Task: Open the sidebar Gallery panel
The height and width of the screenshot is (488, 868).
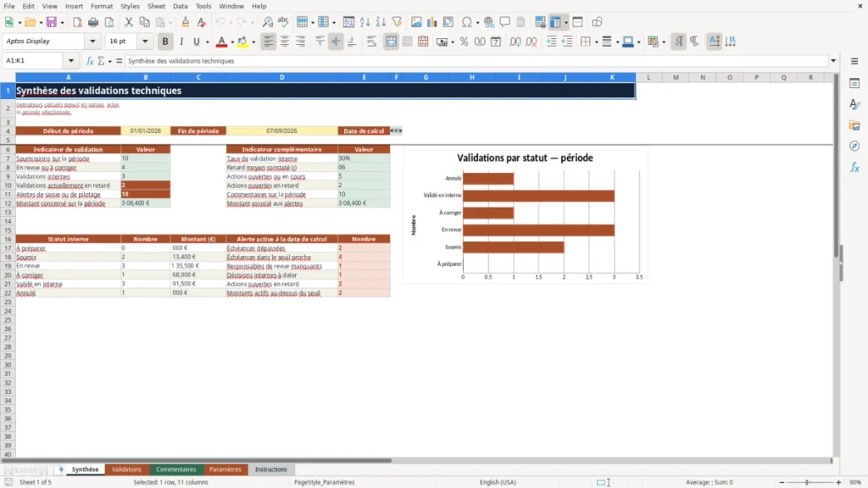Action: point(854,125)
